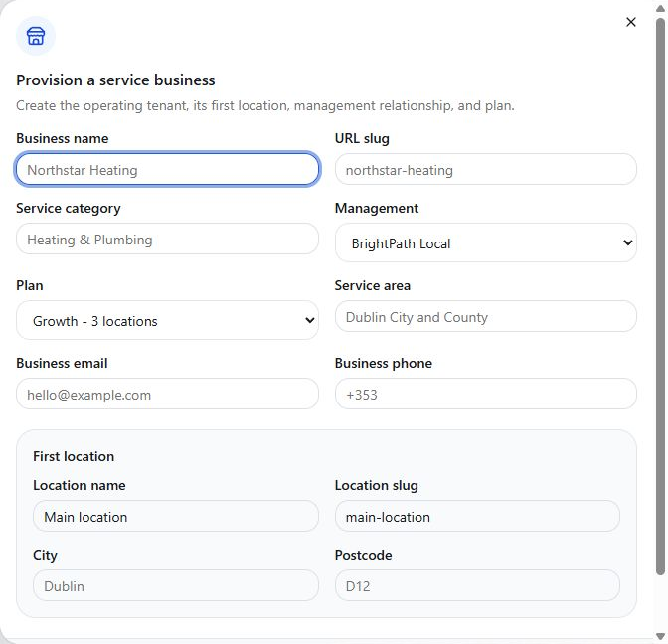Click the 'Business name' label
Screen dimensions: 668x644
[63, 138]
